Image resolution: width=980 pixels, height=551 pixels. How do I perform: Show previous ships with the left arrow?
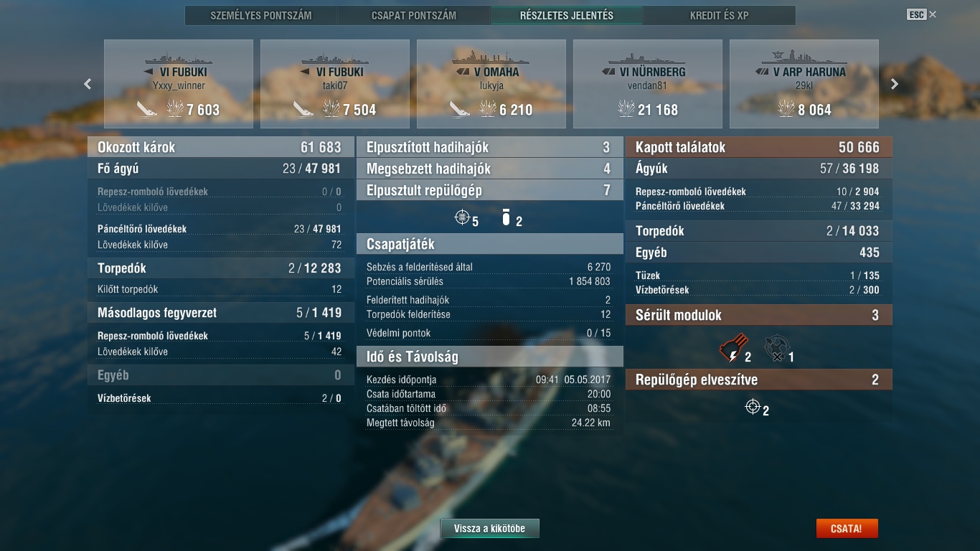coord(88,84)
